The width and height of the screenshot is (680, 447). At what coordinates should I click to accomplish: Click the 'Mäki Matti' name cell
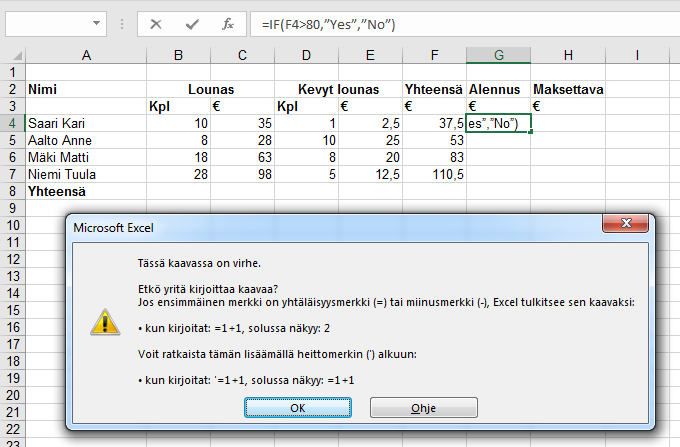[86, 157]
